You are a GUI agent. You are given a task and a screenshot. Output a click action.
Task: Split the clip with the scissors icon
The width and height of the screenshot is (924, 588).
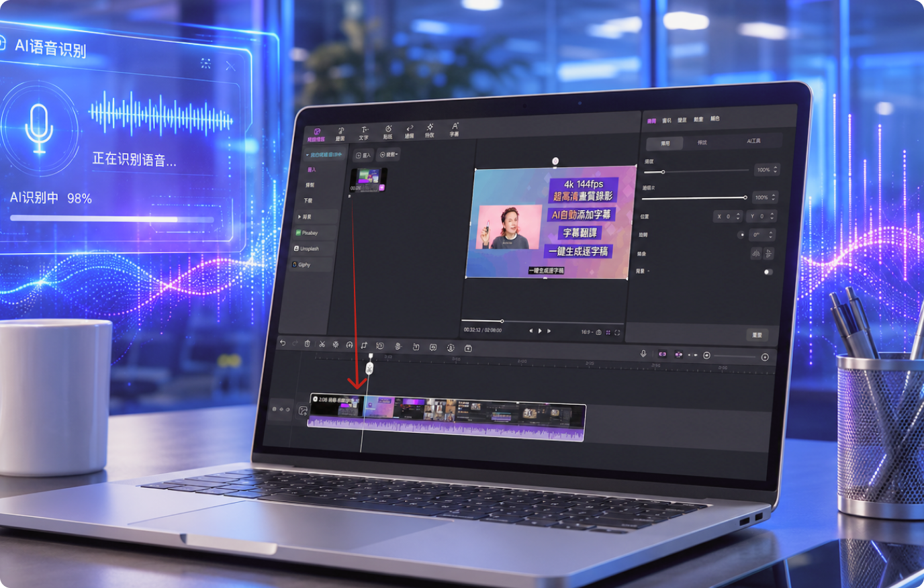[322, 344]
